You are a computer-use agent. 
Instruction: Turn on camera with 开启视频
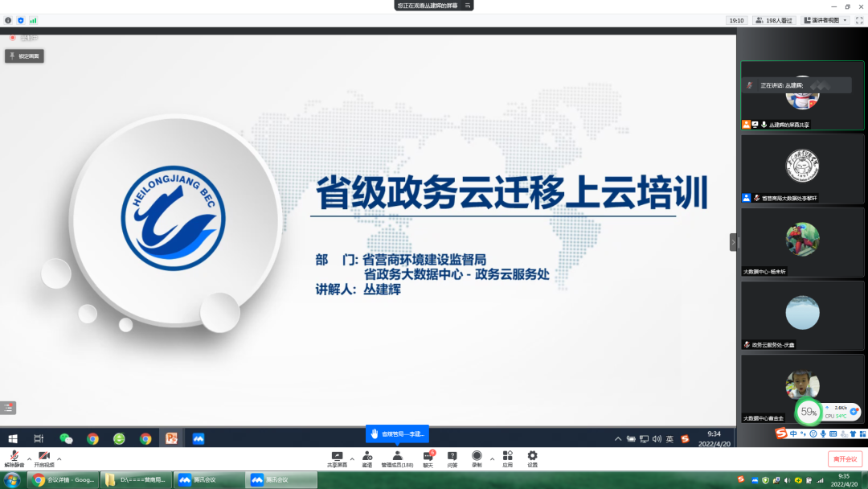pos(43,458)
